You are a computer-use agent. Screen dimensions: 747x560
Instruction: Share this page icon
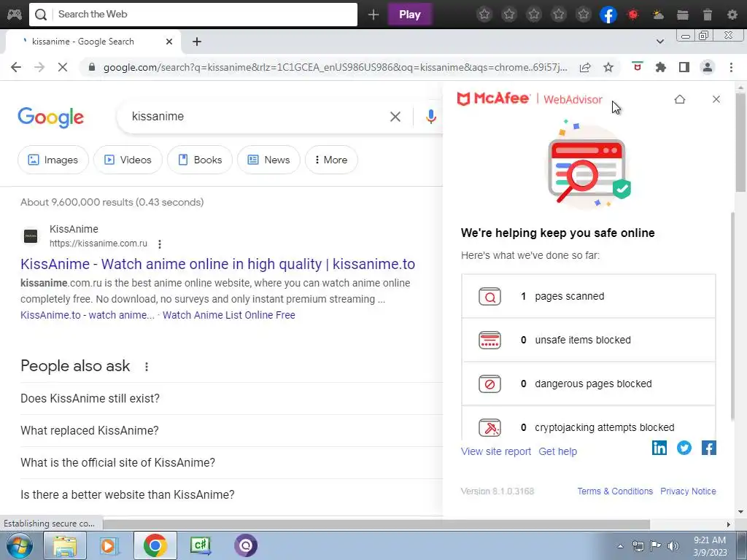click(585, 68)
